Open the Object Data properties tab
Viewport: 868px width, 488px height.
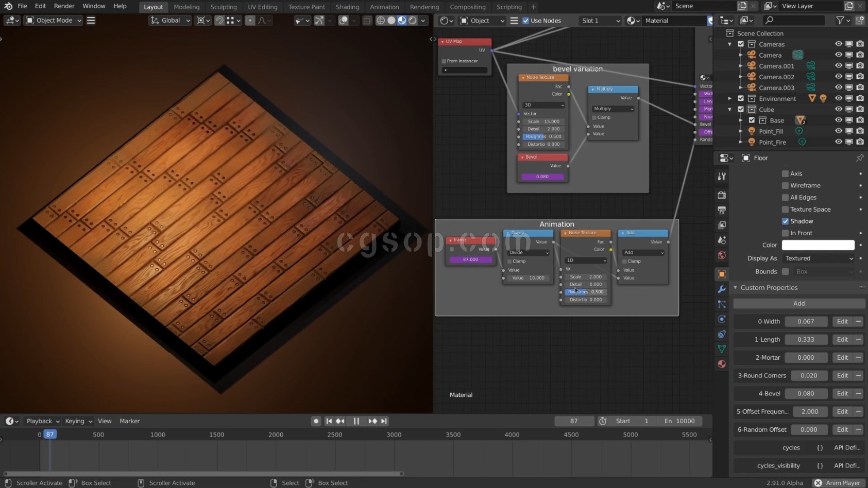(x=722, y=349)
